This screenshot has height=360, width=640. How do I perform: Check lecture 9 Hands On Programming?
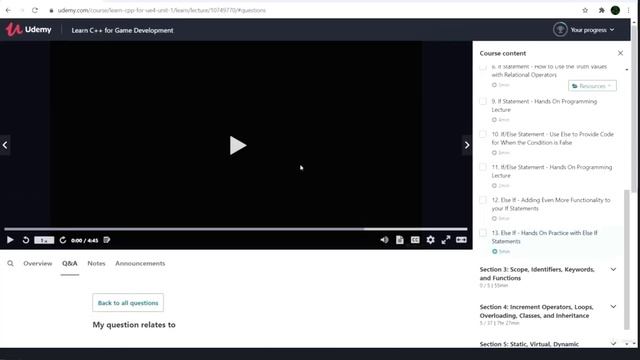coord(483,101)
